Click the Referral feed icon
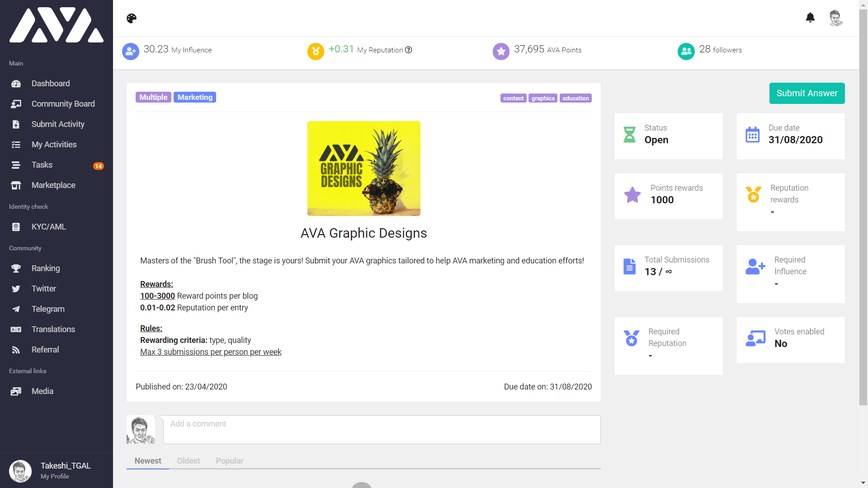This screenshot has width=868, height=488. tap(16, 350)
